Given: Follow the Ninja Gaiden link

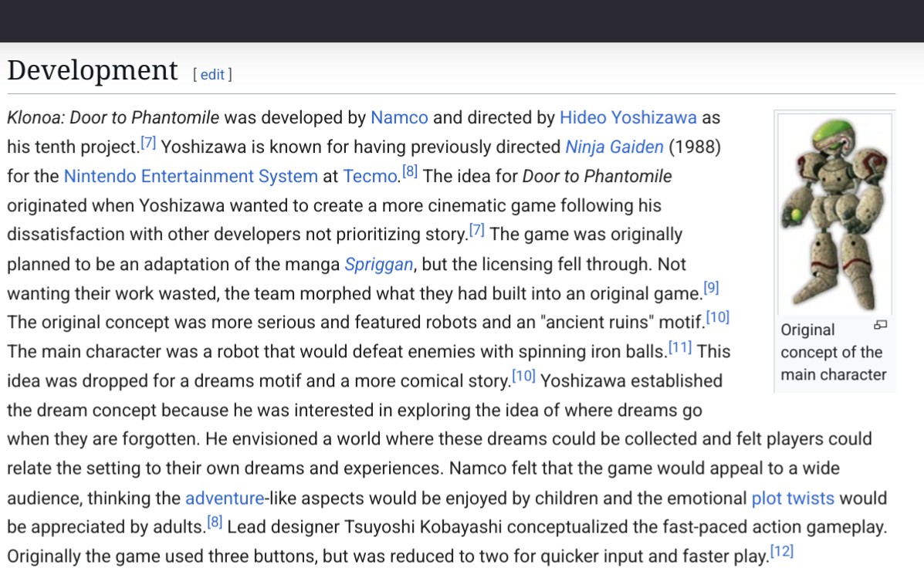Looking at the screenshot, I should pos(614,147).
